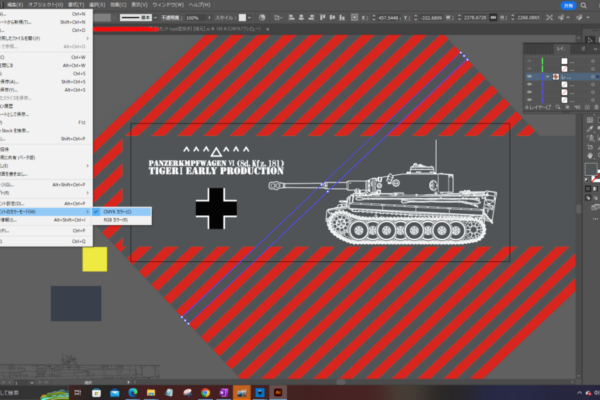Click the dark blue rectangle on pasteboard
The image size is (600, 400).
tap(76, 303)
